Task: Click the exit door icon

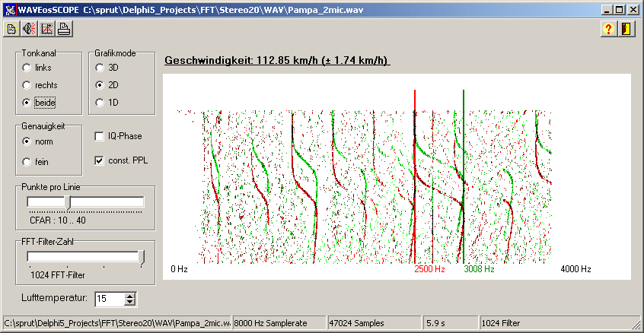Action: click(x=626, y=30)
